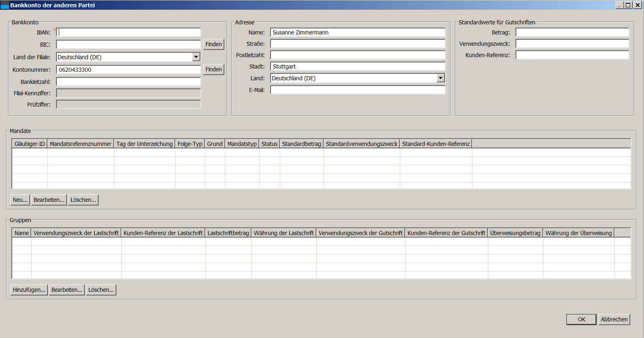The height and width of the screenshot is (338, 644).
Task: Click the Gläubiger-ID column header
Action: coord(30,144)
